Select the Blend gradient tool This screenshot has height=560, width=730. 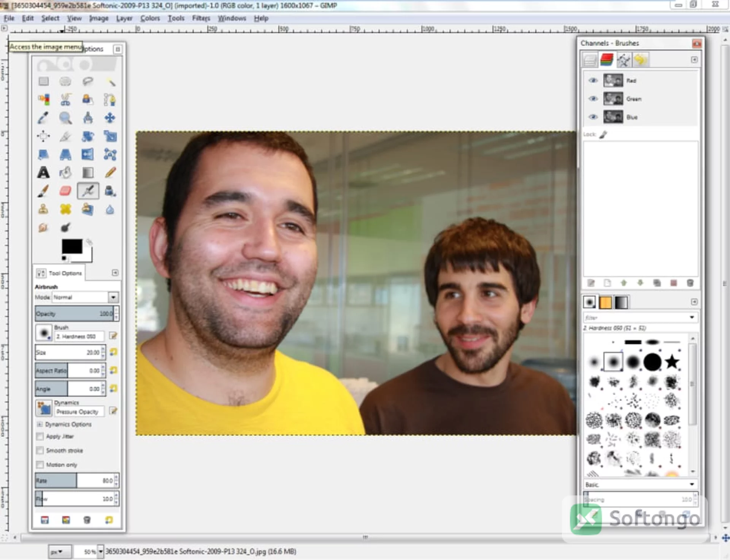pyautogui.click(x=88, y=173)
